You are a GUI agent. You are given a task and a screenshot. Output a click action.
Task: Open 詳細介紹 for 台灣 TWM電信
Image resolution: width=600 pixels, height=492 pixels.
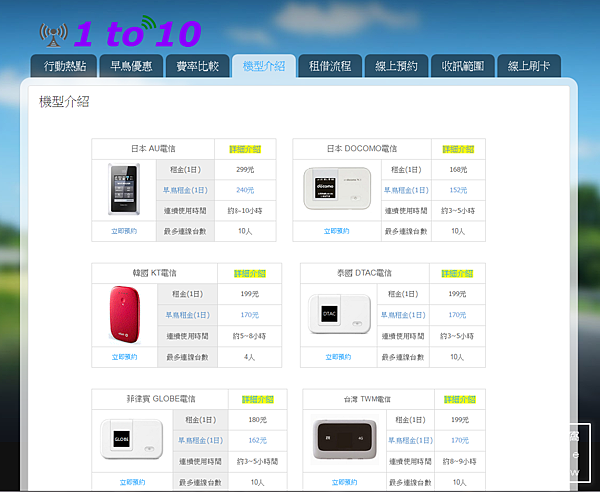(460, 399)
